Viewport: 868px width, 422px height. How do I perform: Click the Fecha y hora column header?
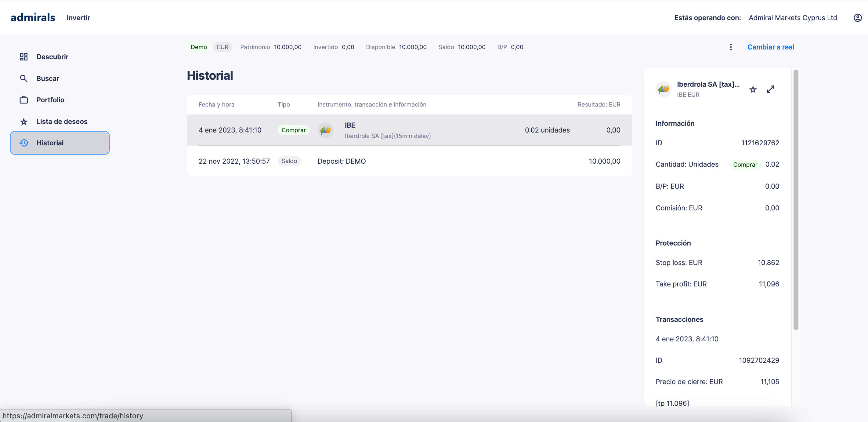click(x=216, y=104)
